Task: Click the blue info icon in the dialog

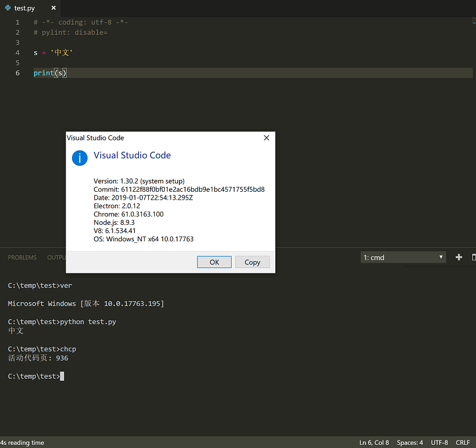Action: click(x=80, y=158)
